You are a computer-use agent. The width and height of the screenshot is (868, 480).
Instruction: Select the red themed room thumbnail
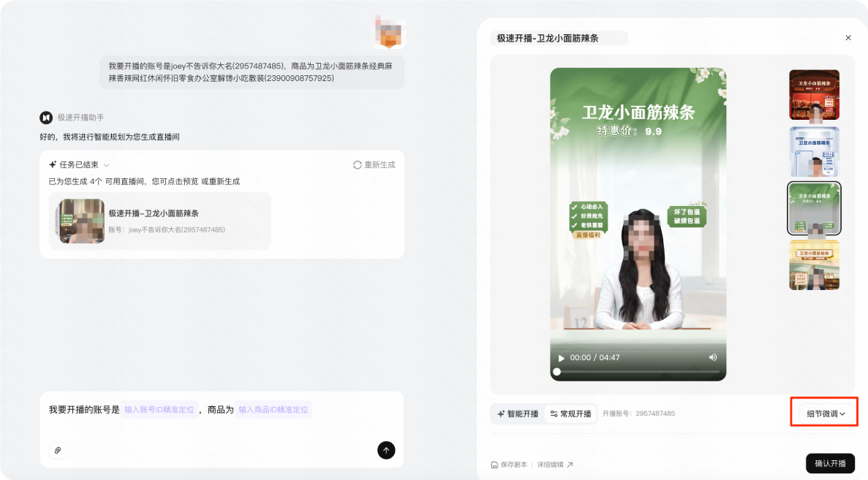point(814,95)
